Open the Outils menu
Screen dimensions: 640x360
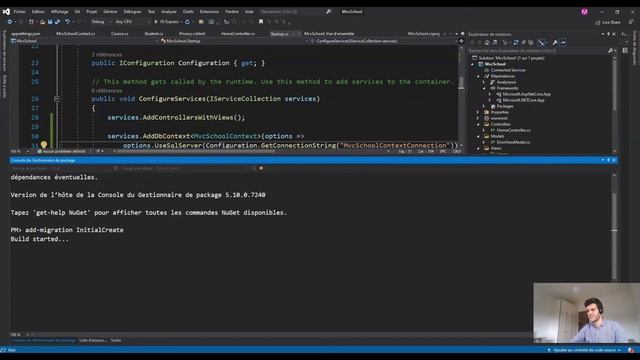tap(188, 12)
